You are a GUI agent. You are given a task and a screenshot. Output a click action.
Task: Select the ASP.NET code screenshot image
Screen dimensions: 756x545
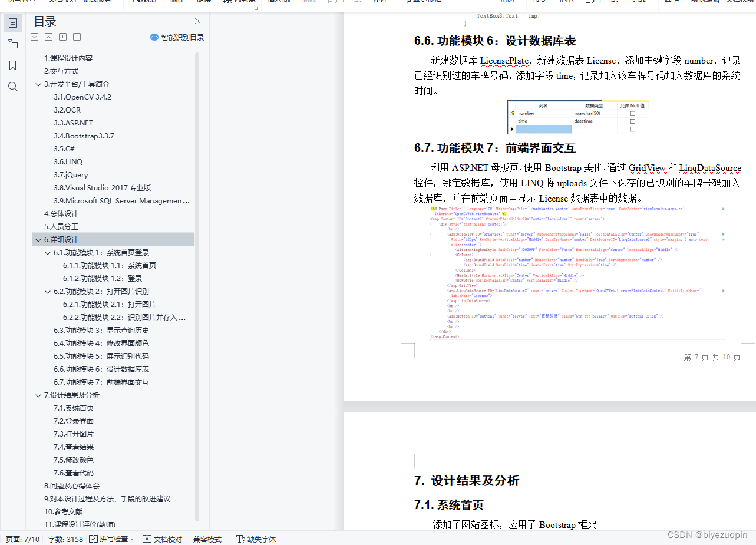[578, 272]
